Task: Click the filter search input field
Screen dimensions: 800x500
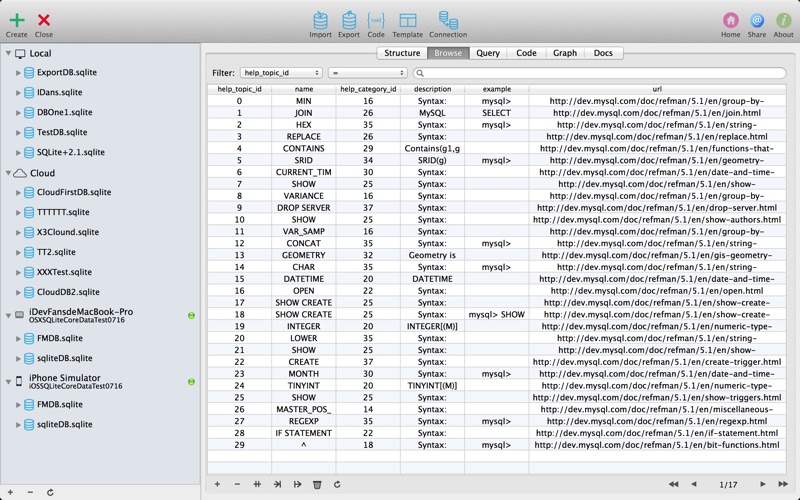Action: (599, 73)
